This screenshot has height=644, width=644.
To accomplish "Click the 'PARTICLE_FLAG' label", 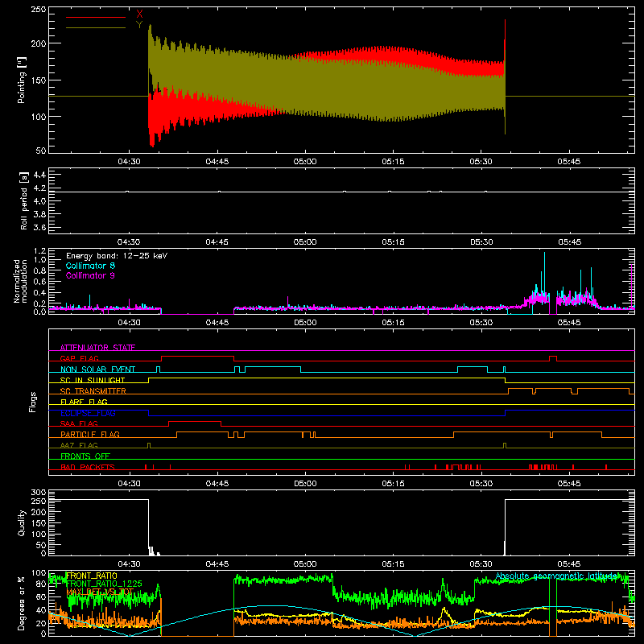I will click(x=90, y=434).
